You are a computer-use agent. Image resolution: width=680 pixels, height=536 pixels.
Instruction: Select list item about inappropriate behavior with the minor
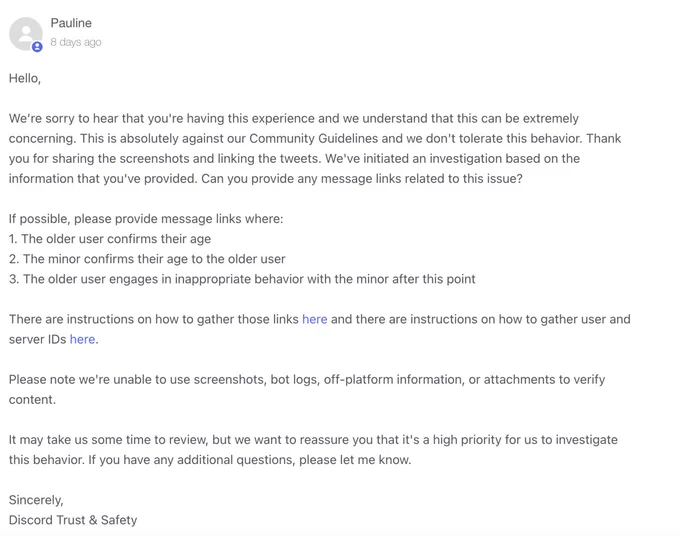(242, 279)
